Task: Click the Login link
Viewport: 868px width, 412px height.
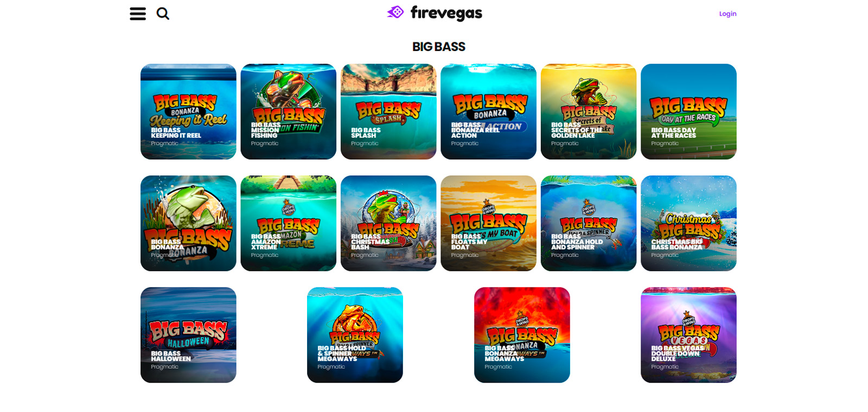Action: click(727, 14)
